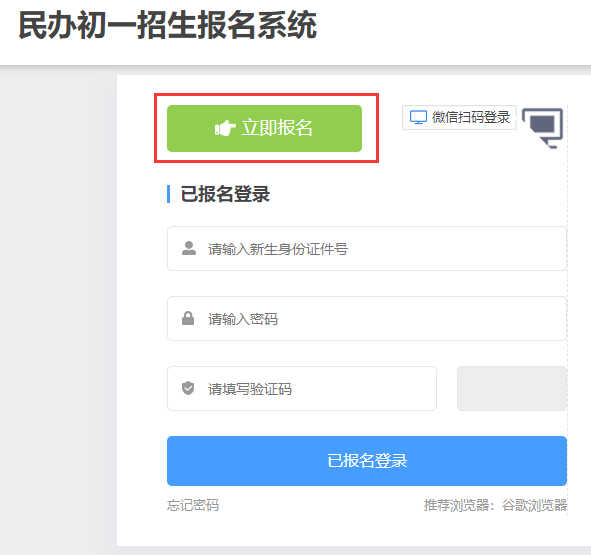The width and height of the screenshot is (591, 555).
Task: Click the 微信扫码登录 text
Action: pyautogui.click(x=471, y=117)
